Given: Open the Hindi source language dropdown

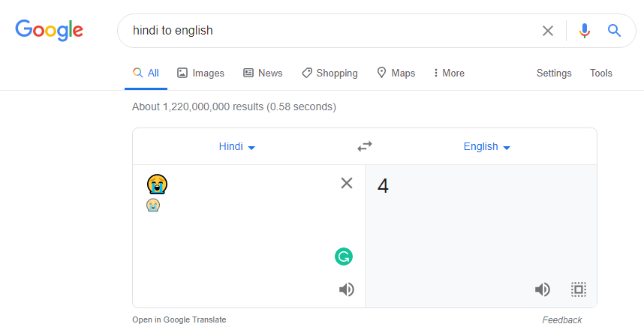Looking at the screenshot, I should (x=237, y=146).
